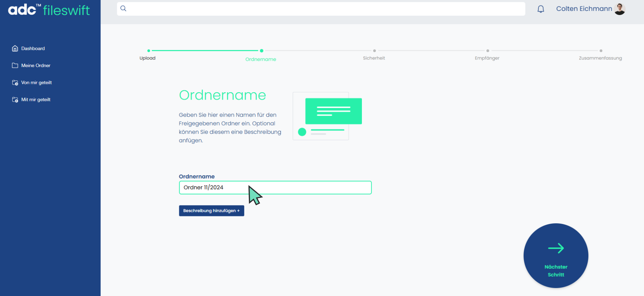Open notifications via bell icon
This screenshot has width=644, height=296.
click(541, 9)
